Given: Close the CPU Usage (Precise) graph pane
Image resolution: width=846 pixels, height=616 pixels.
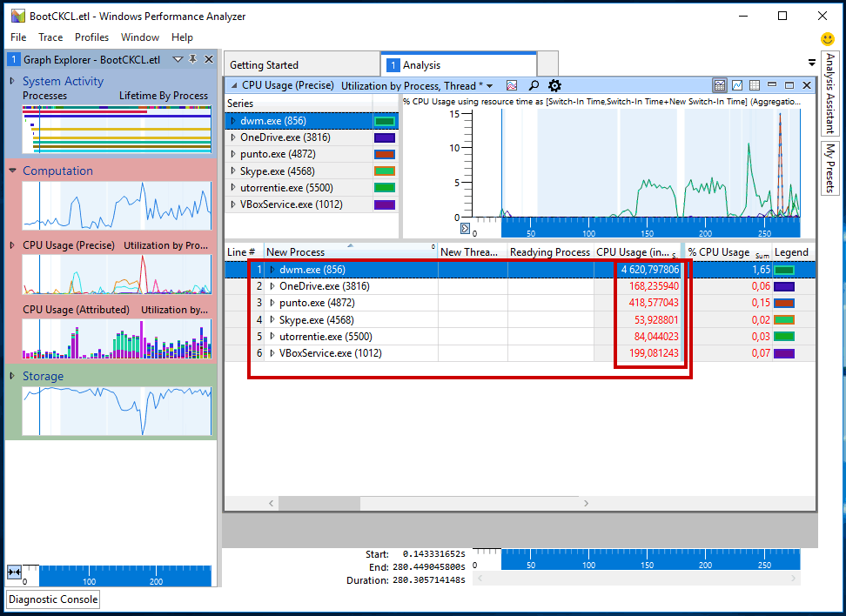Looking at the screenshot, I should (807, 85).
